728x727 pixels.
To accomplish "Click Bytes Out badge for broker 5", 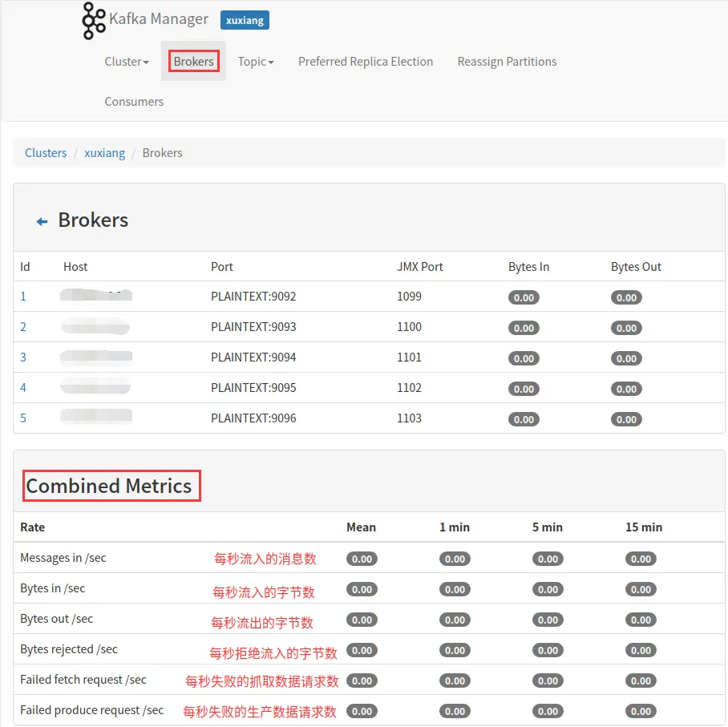I will [x=626, y=419].
